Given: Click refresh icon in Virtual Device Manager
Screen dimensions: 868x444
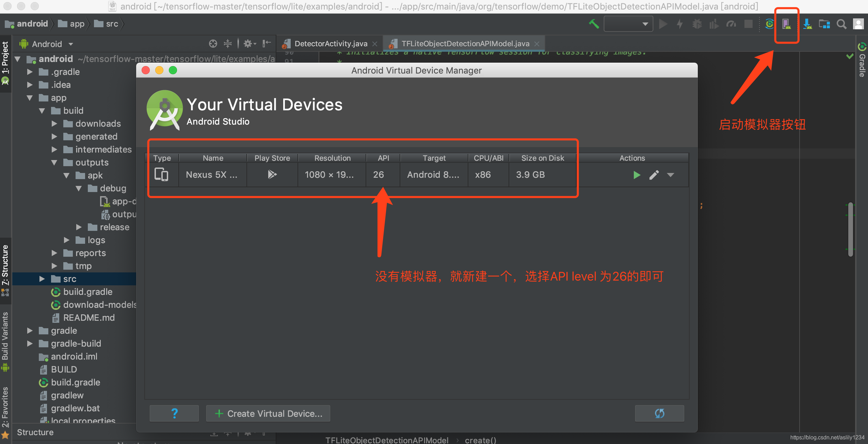Looking at the screenshot, I should (x=659, y=413).
